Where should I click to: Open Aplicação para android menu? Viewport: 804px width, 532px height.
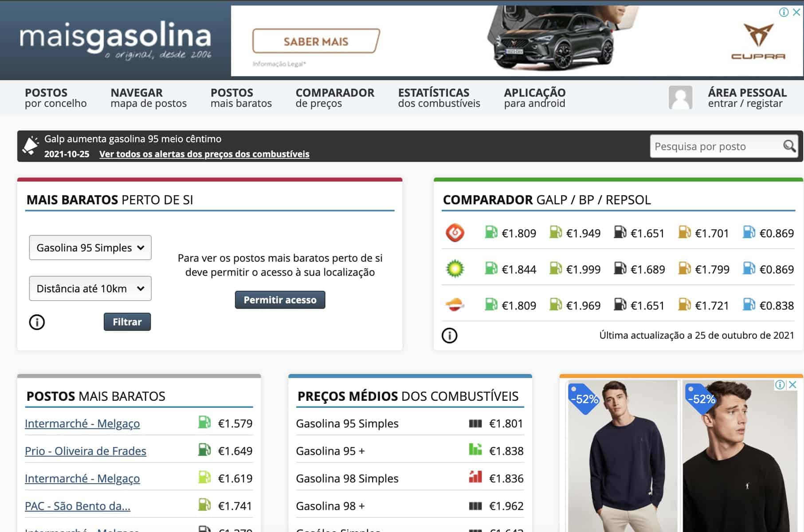(x=535, y=98)
